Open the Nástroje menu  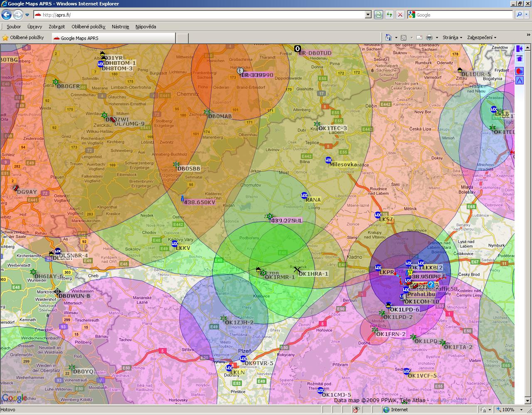point(121,27)
